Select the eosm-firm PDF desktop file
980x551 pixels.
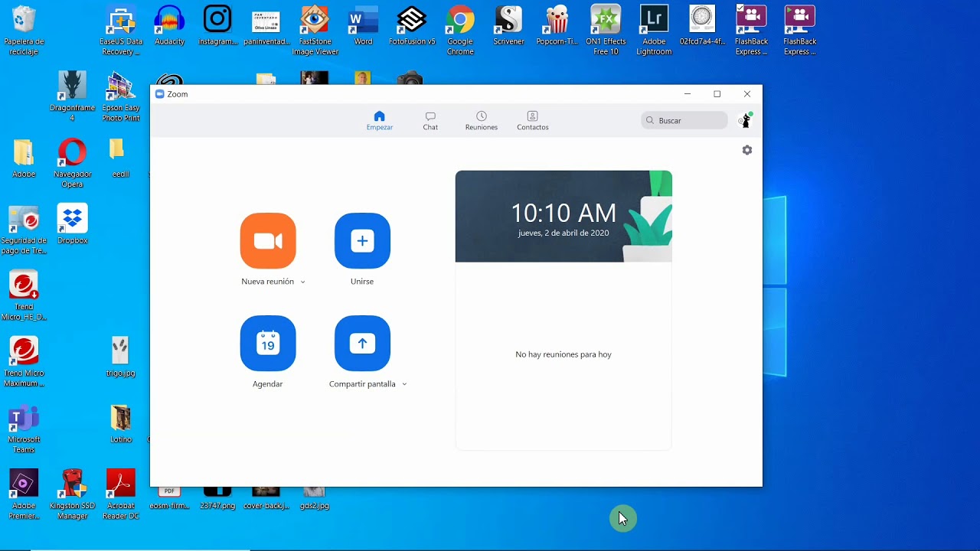pos(169,498)
